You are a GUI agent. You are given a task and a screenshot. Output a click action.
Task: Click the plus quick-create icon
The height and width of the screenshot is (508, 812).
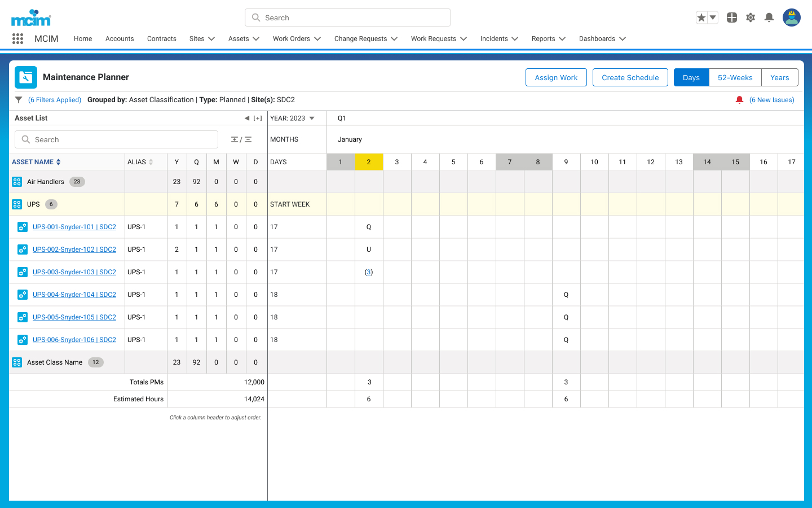pos(732,17)
